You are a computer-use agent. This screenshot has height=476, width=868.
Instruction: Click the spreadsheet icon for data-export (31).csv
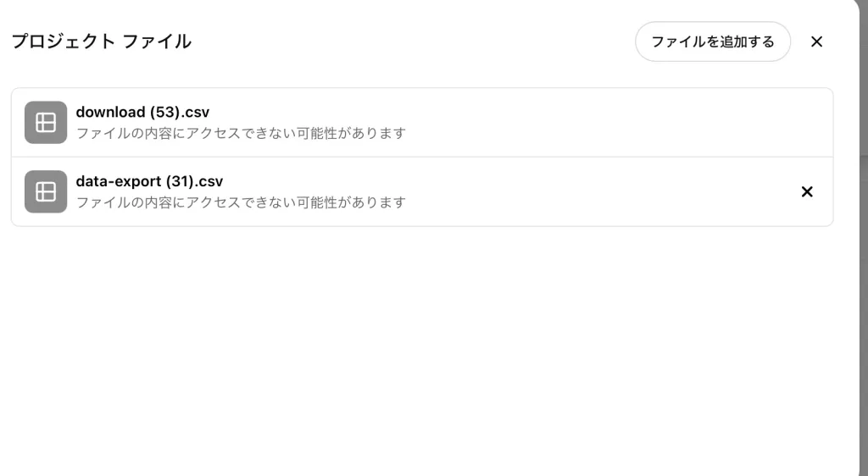click(x=46, y=191)
